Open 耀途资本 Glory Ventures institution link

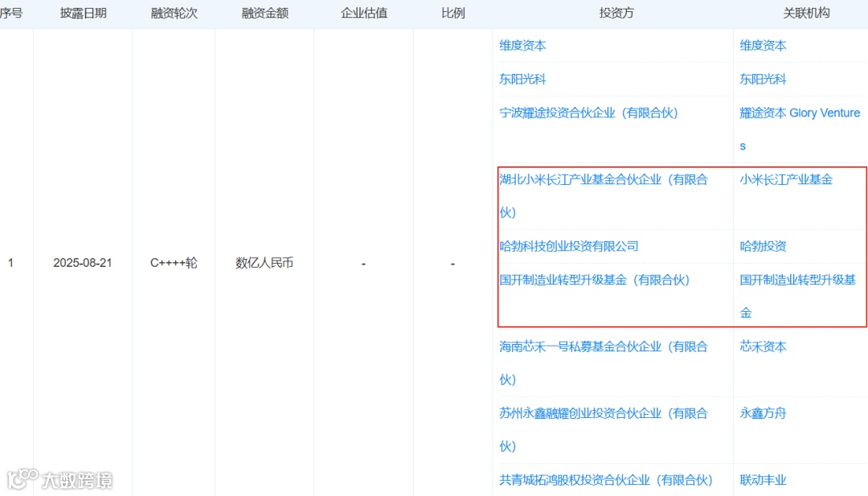click(x=800, y=129)
